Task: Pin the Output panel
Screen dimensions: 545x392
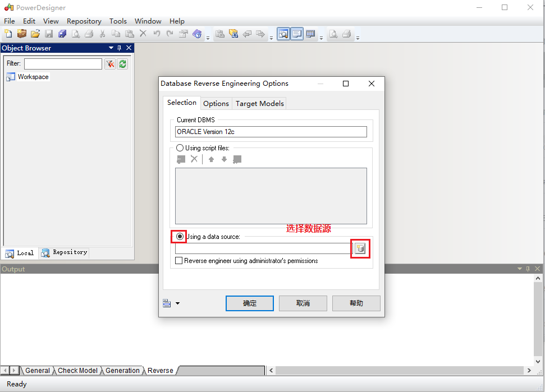Action: [x=528, y=269]
